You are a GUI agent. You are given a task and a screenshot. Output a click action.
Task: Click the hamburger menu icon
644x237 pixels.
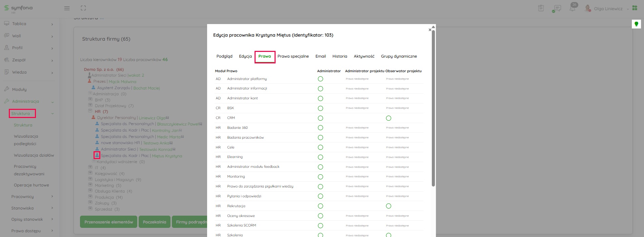[67, 8]
